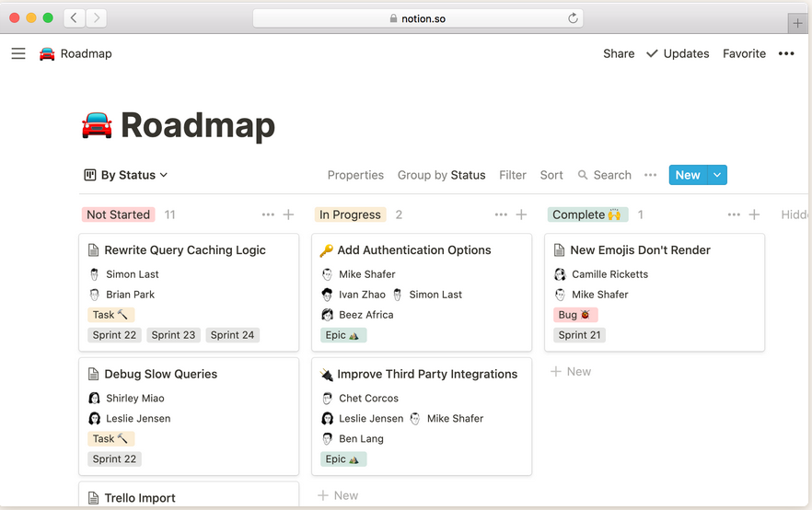Viewport: 812px width, 510px height.
Task: Click the page icon on New Emojis card
Action: point(560,250)
